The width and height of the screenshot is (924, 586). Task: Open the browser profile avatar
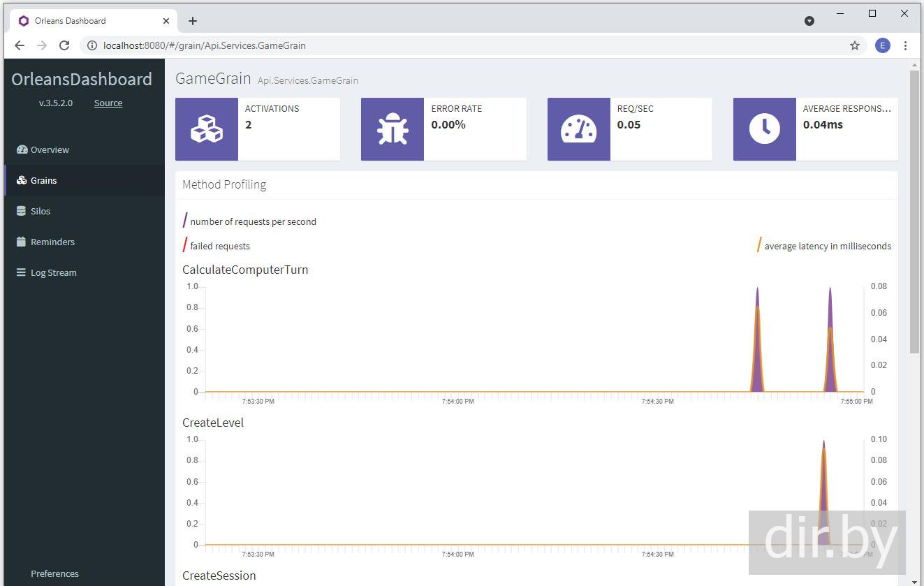click(x=882, y=45)
